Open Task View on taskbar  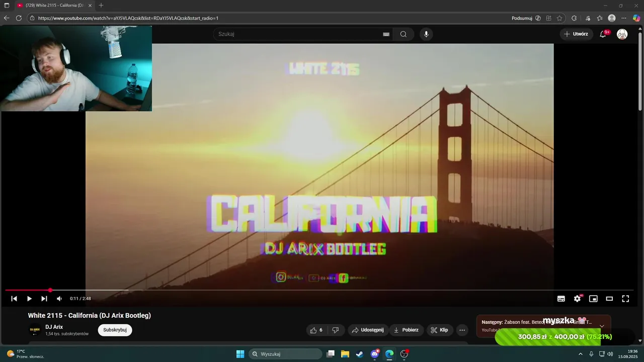[x=331, y=354]
